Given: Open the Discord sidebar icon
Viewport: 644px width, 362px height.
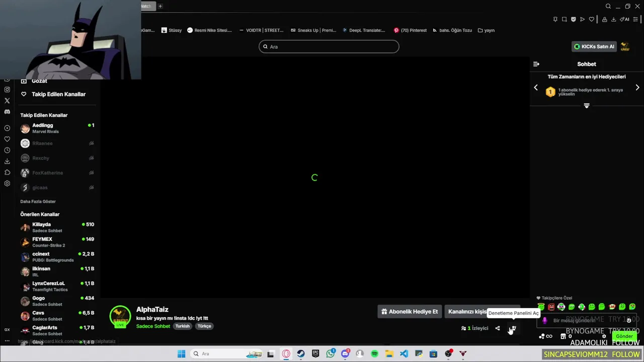Looking at the screenshot, I should pos(7,112).
